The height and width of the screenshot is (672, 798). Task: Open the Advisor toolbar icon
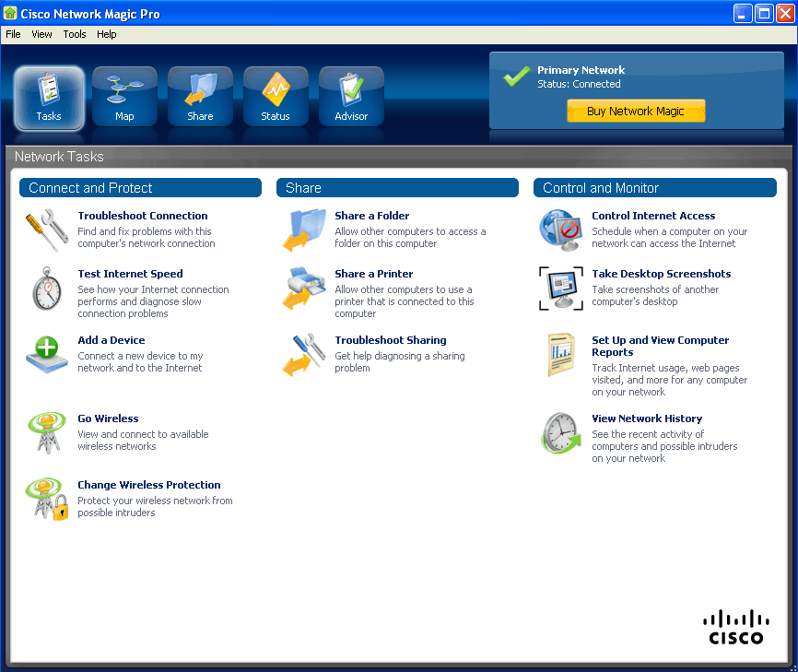351,96
